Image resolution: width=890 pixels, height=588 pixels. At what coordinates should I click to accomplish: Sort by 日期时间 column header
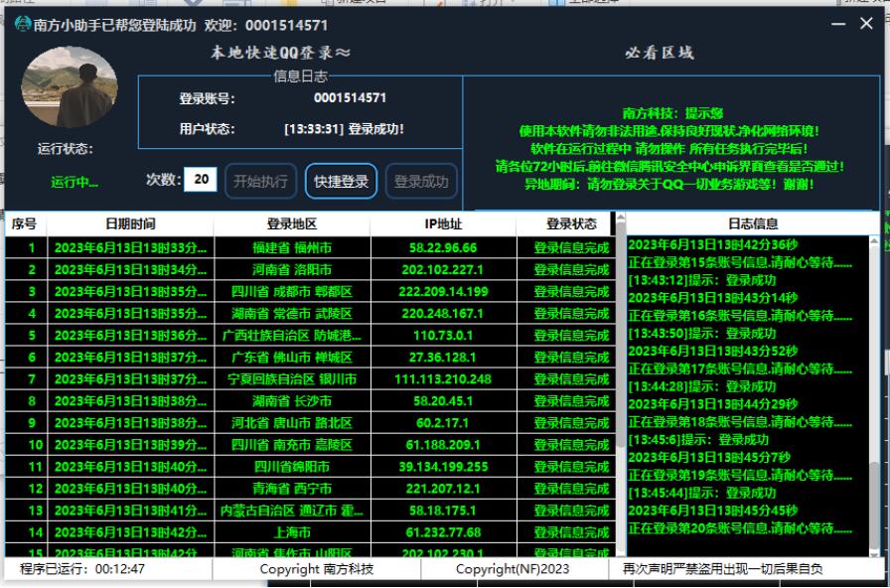(130, 223)
